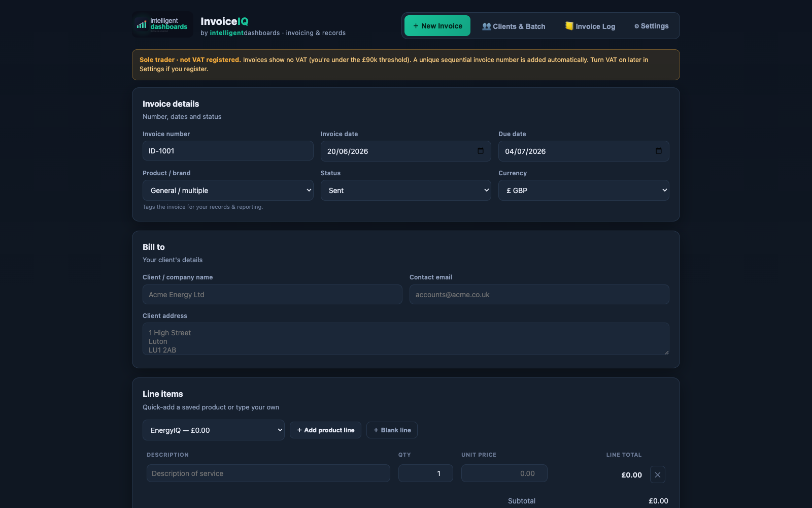Focus the Contact email field
Screen dimensions: 812x508
click(x=539, y=295)
